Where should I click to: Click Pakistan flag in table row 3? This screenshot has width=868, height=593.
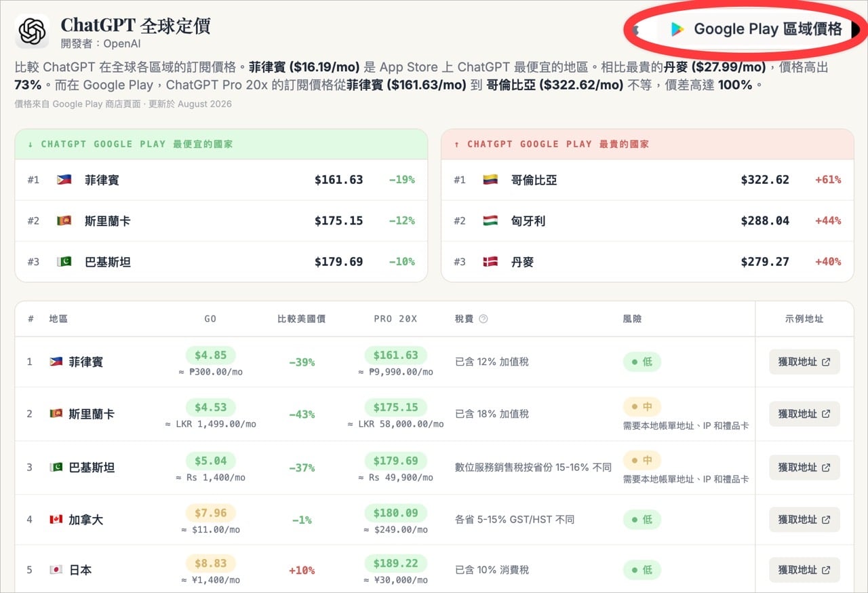[56, 467]
